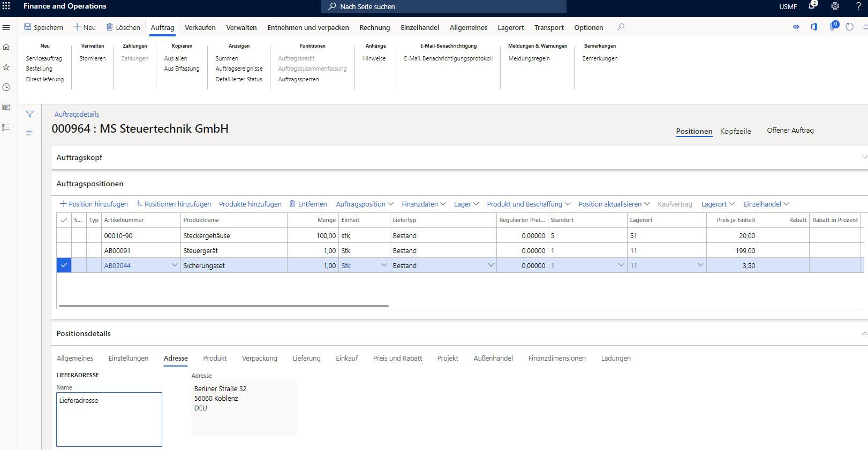Click the search magnifier in action pane
This screenshot has height=450, width=868.
tap(621, 27)
